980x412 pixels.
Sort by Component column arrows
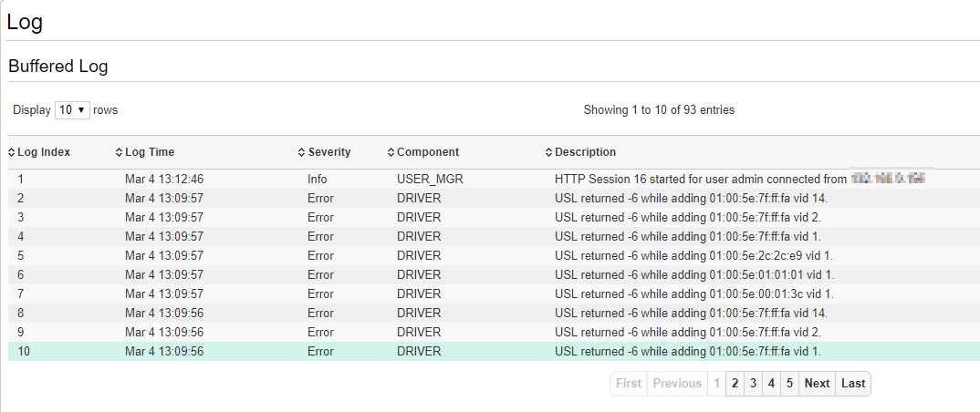click(x=391, y=152)
